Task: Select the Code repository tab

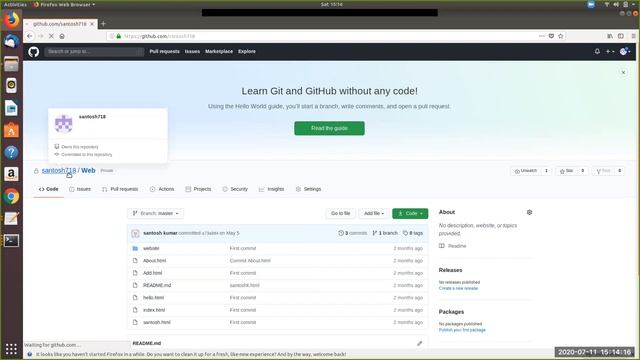Action: pyautogui.click(x=49, y=189)
